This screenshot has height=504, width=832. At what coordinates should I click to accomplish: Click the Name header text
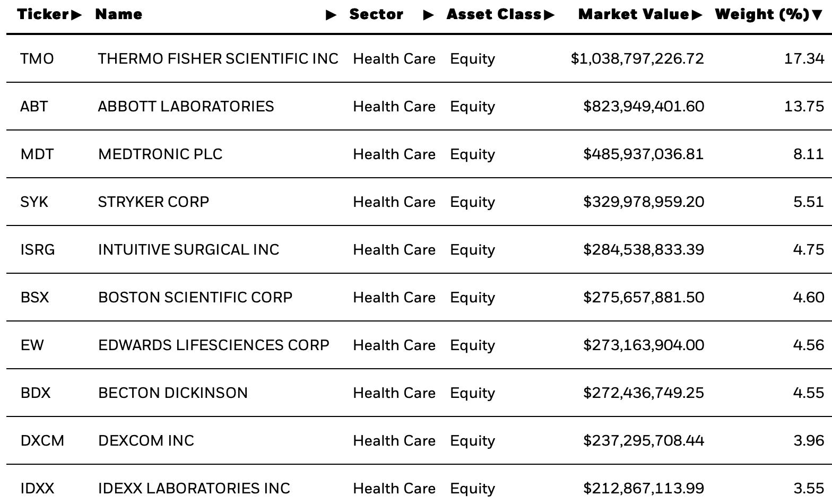pyautogui.click(x=119, y=14)
